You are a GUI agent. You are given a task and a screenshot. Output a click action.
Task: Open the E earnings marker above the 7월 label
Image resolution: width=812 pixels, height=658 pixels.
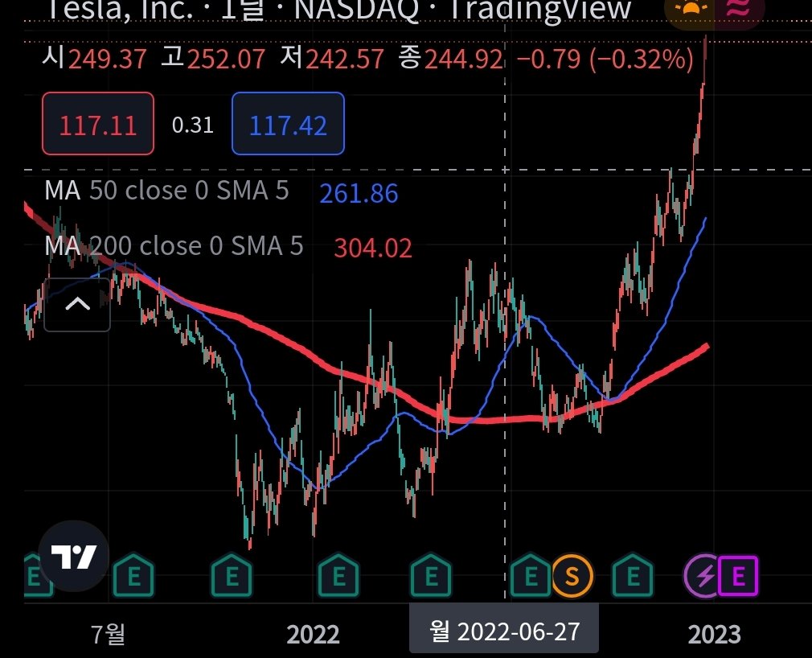(x=133, y=575)
